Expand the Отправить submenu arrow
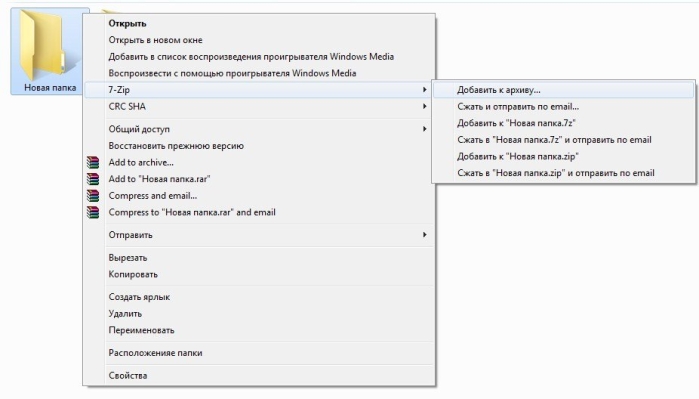The width and height of the screenshot is (699, 399). tap(424, 234)
